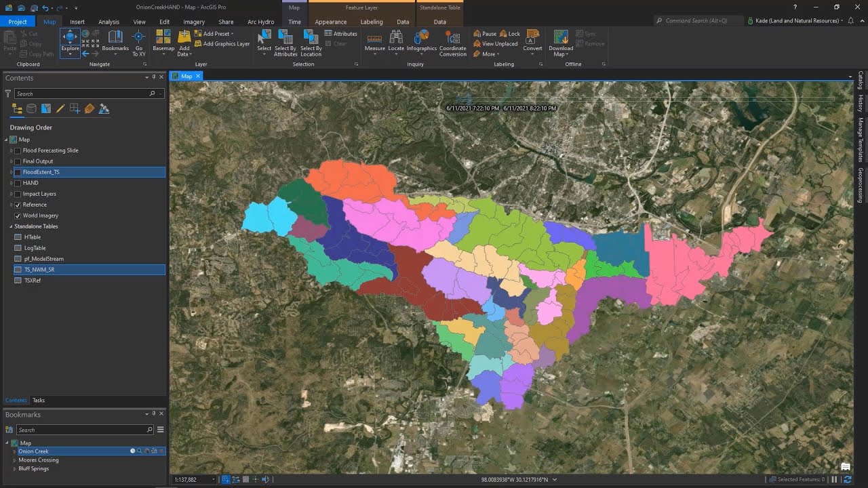This screenshot has width=868, height=488.
Task: Click the Contents search field
Action: [90, 94]
